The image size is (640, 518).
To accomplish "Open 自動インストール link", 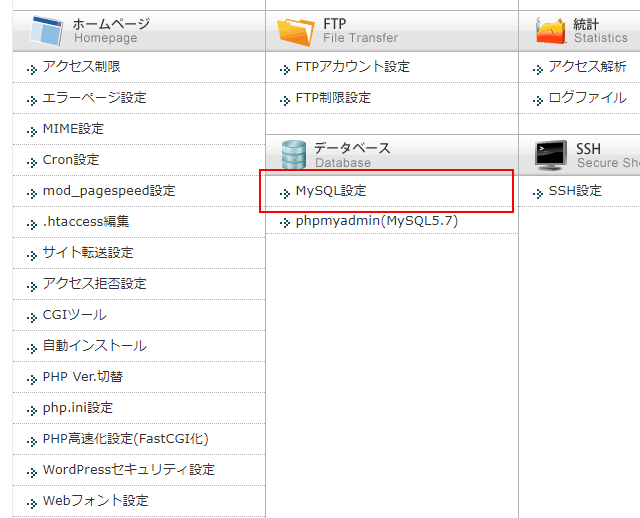I will 94,346.
